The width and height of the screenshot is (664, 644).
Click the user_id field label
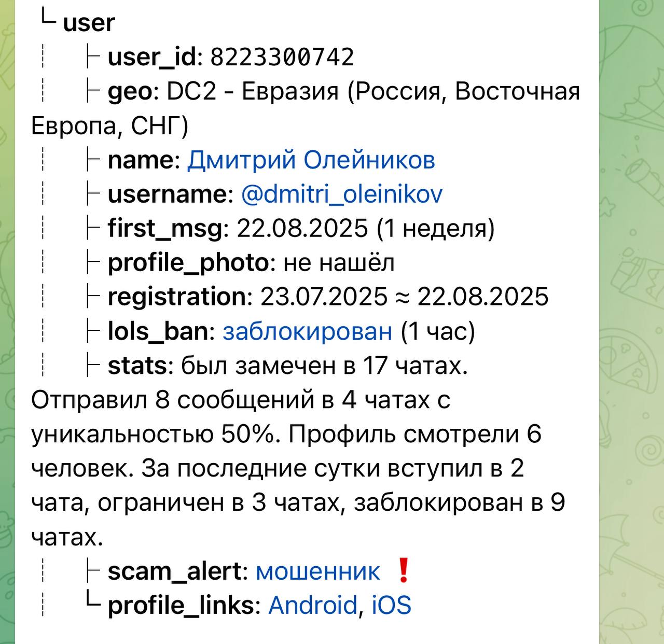pyautogui.click(x=152, y=58)
